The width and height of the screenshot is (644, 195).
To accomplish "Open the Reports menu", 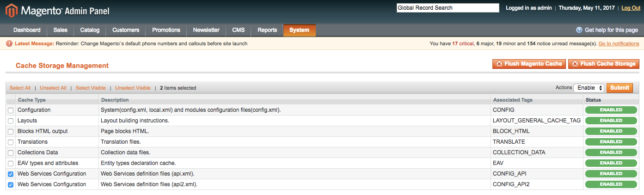I will (x=267, y=30).
